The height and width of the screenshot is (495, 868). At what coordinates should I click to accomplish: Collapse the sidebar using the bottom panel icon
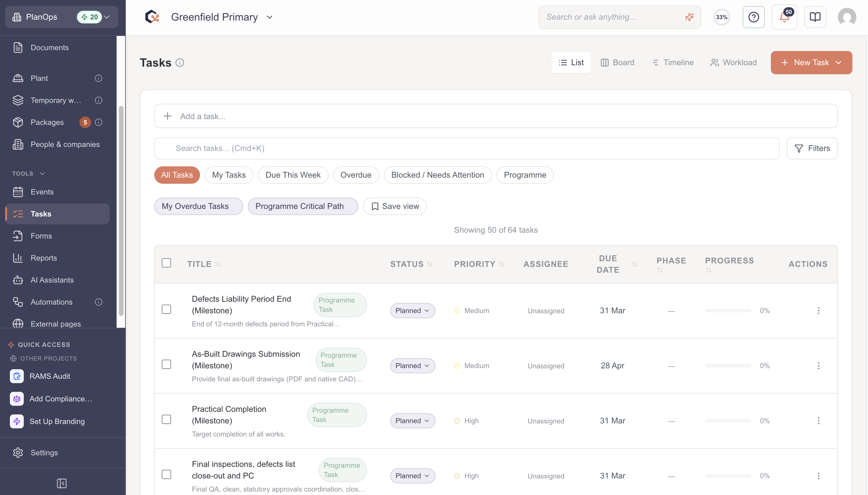coord(61,483)
